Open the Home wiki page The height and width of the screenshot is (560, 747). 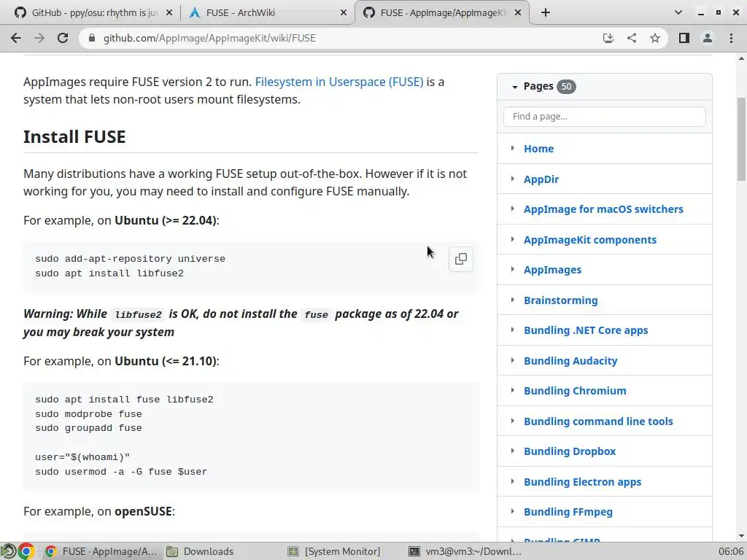pyautogui.click(x=539, y=149)
